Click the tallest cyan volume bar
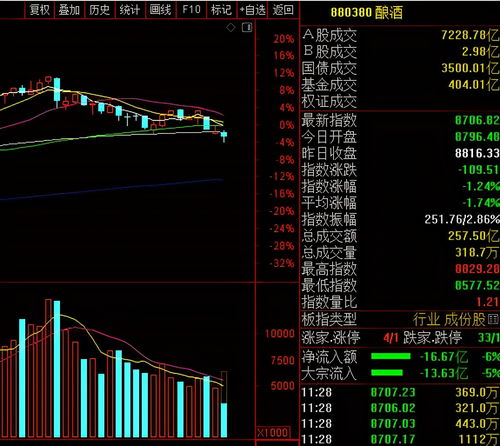 (57, 369)
